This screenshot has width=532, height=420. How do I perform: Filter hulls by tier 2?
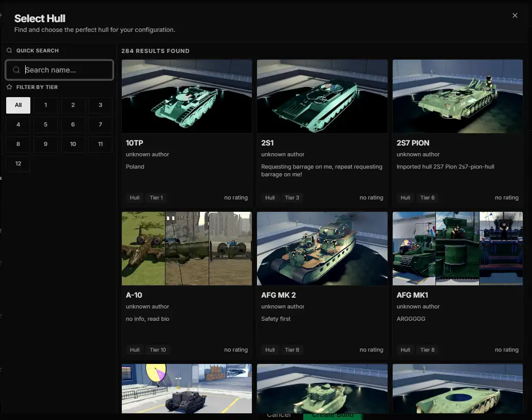tap(73, 105)
